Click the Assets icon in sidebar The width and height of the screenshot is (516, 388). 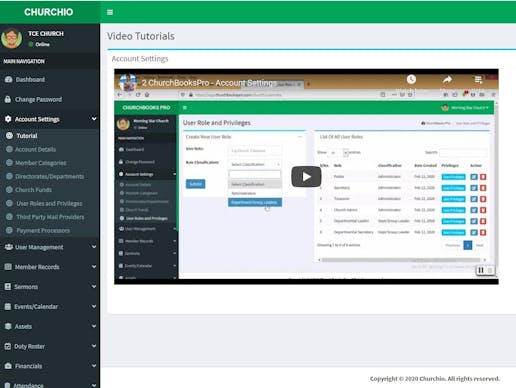8,326
